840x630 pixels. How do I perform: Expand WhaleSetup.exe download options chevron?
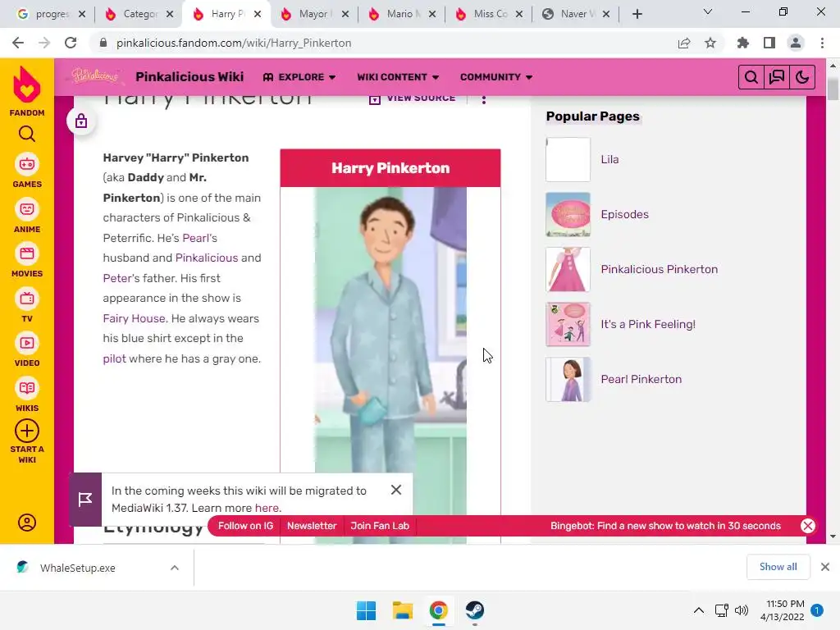[175, 568]
